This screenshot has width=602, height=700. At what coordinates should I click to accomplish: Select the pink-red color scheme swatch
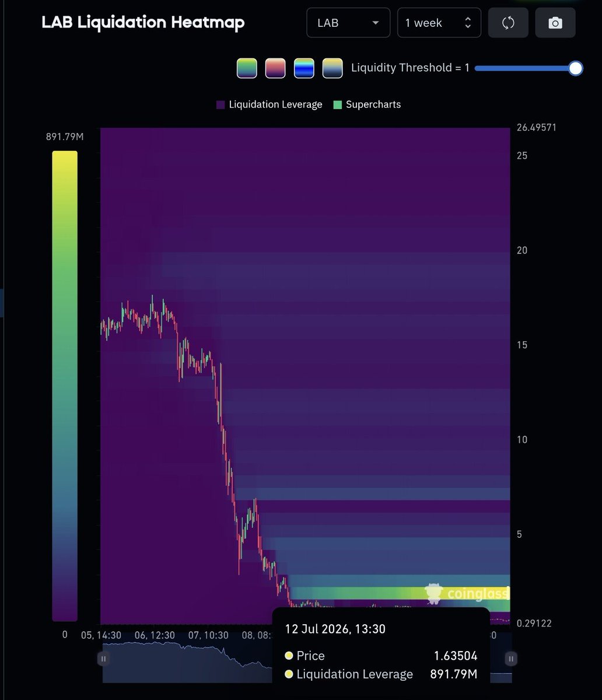pos(275,68)
